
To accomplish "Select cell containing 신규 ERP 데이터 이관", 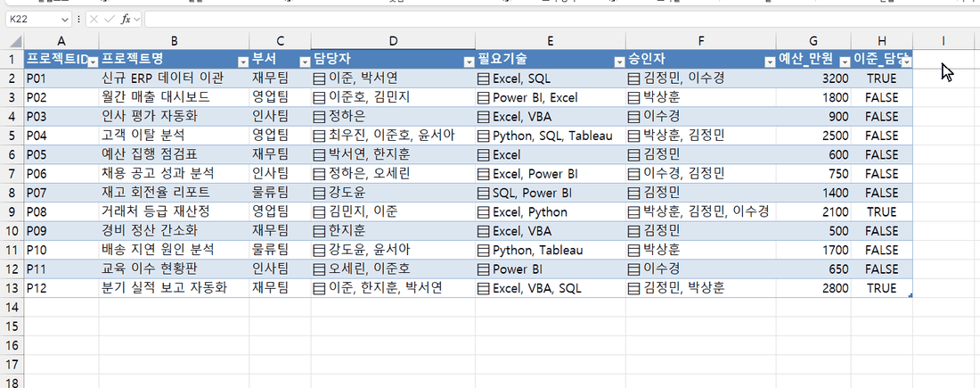I will (x=174, y=78).
